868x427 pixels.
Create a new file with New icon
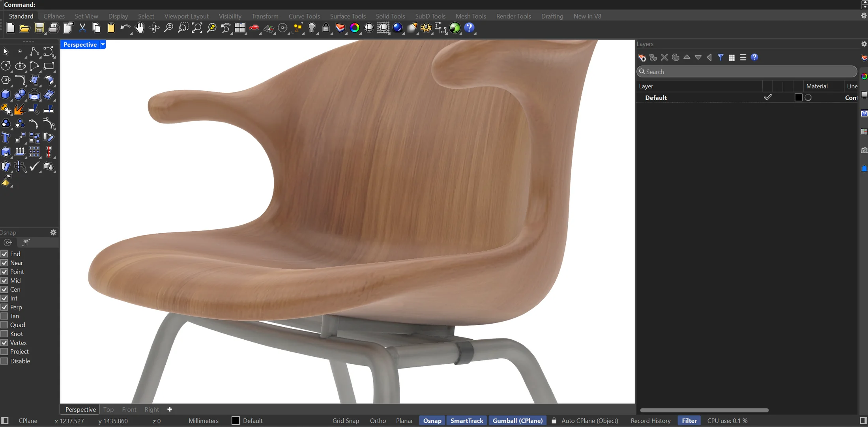coord(11,28)
